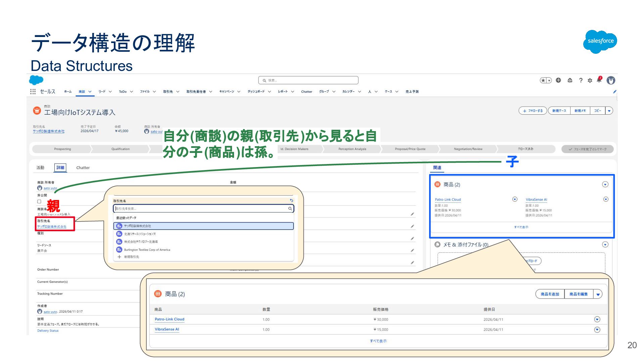Open the dropdown beside the Patro-Link Cloud tile
The width and height of the screenshot is (644, 363).
pos(515,199)
